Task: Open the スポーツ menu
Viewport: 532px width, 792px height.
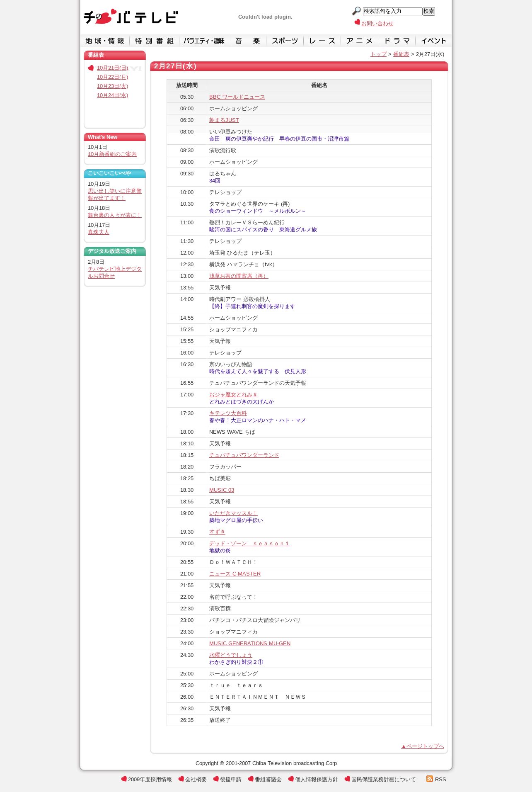Action: (x=285, y=41)
